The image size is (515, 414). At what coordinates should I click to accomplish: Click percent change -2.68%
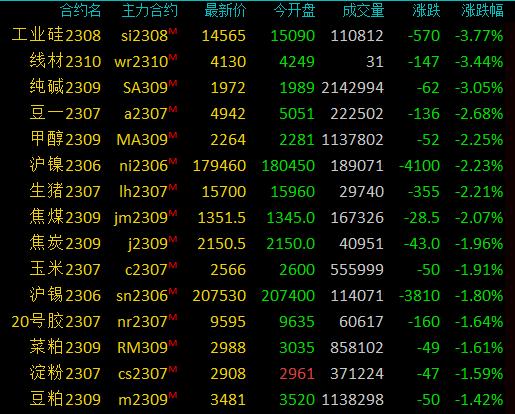point(479,114)
